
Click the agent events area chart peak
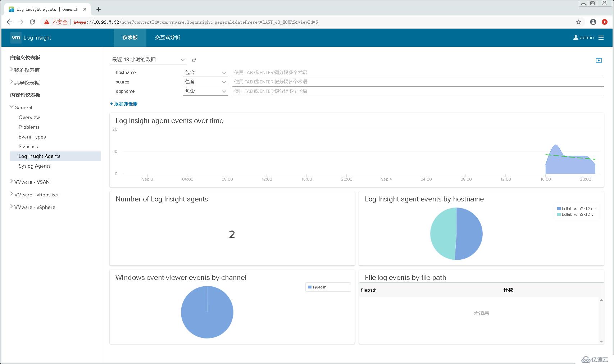[556, 145]
